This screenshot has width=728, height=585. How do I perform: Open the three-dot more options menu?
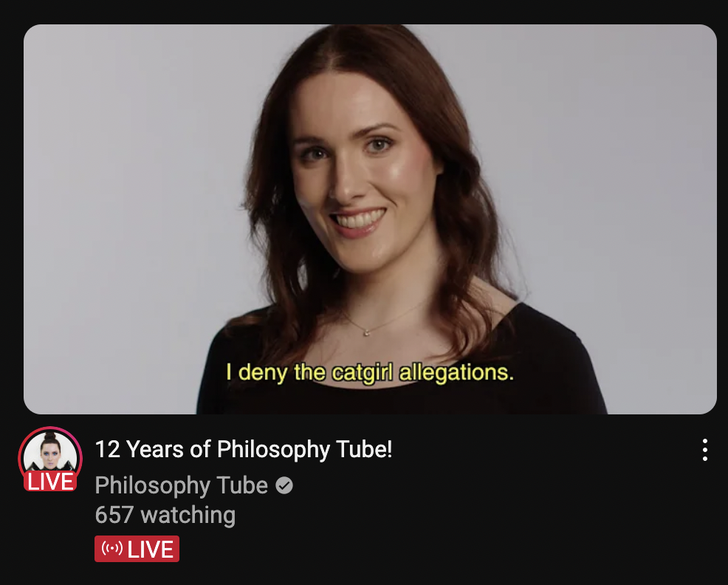coord(705,450)
